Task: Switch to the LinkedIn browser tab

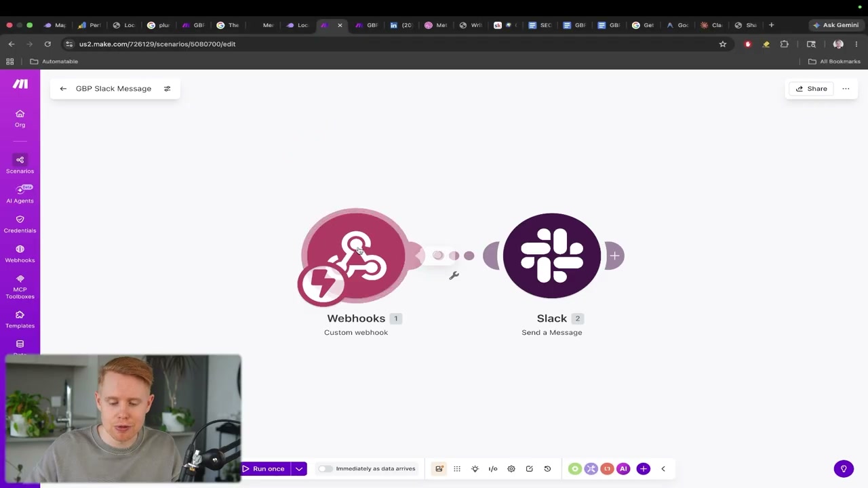Action: coord(400,25)
